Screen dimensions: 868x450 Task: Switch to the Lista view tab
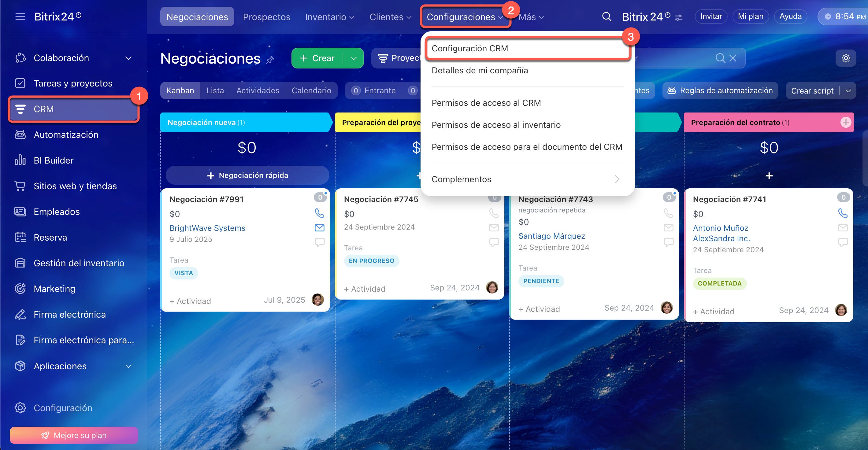point(215,90)
